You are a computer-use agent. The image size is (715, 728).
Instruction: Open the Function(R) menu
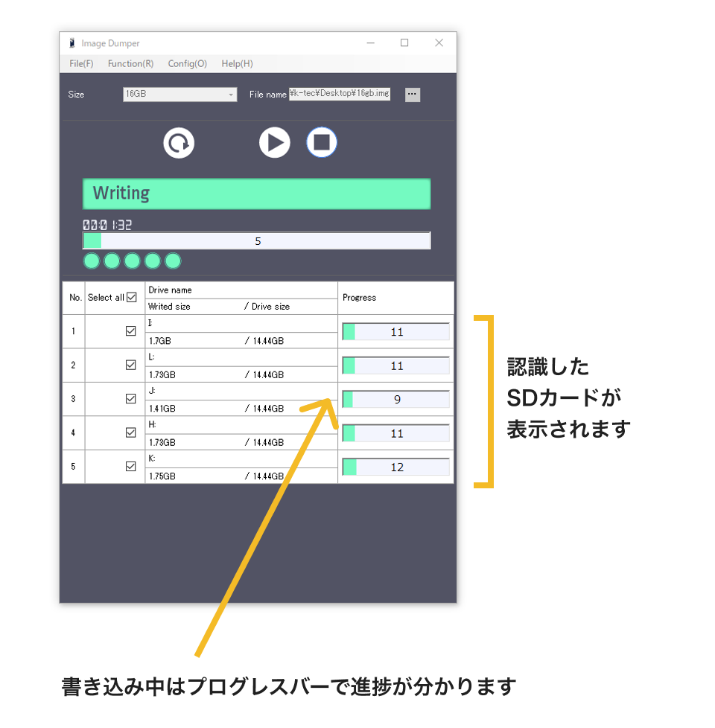pyautogui.click(x=130, y=63)
